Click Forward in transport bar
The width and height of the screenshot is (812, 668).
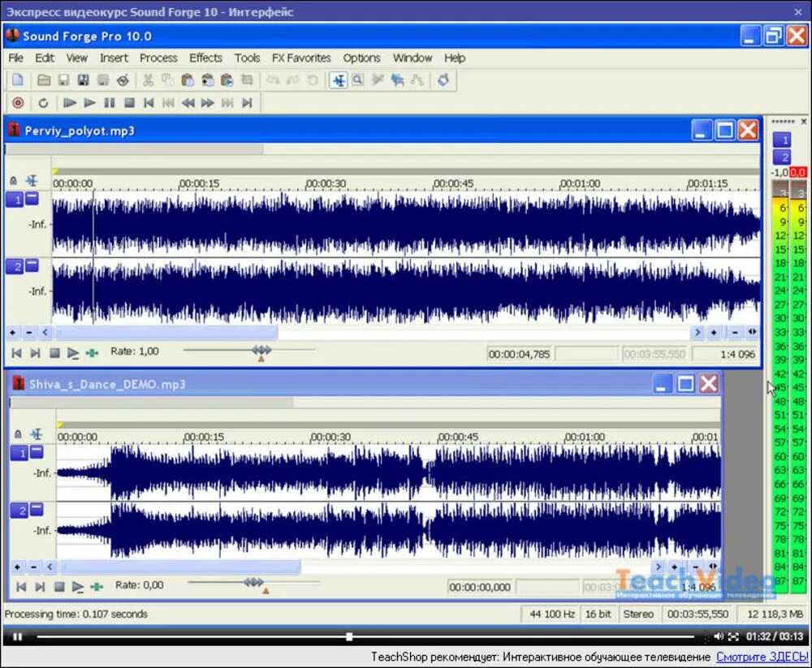click(208, 102)
